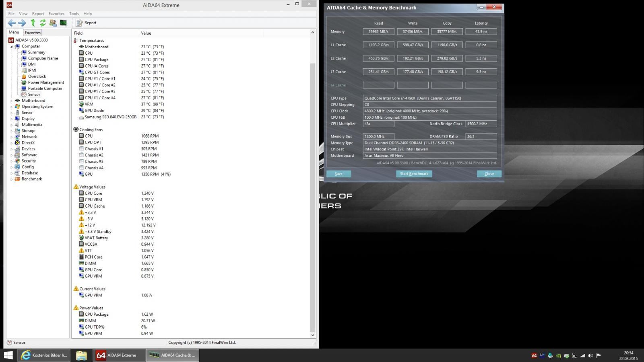
Task: Click the sensor list scrollbar down arrow
Action: tap(313, 335)
